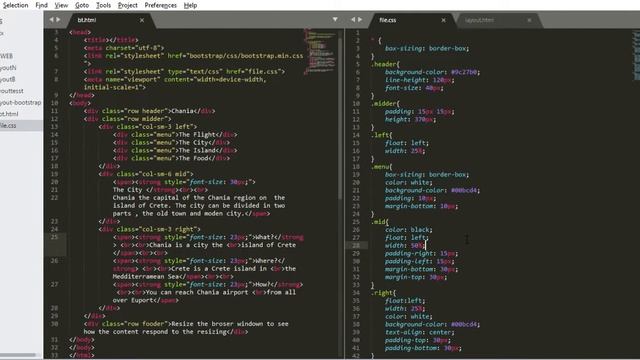Open highlighted le.css file in sidebar

[x=21, y=125]
